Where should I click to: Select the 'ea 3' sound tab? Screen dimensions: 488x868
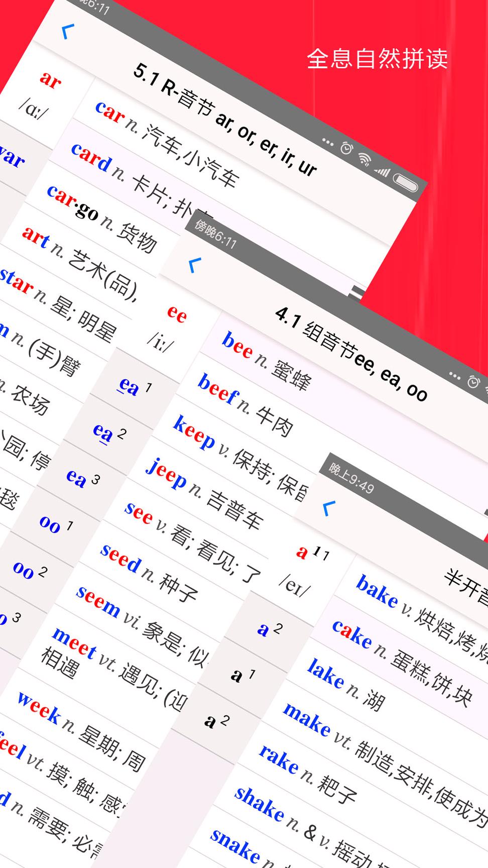click(83, 478)
